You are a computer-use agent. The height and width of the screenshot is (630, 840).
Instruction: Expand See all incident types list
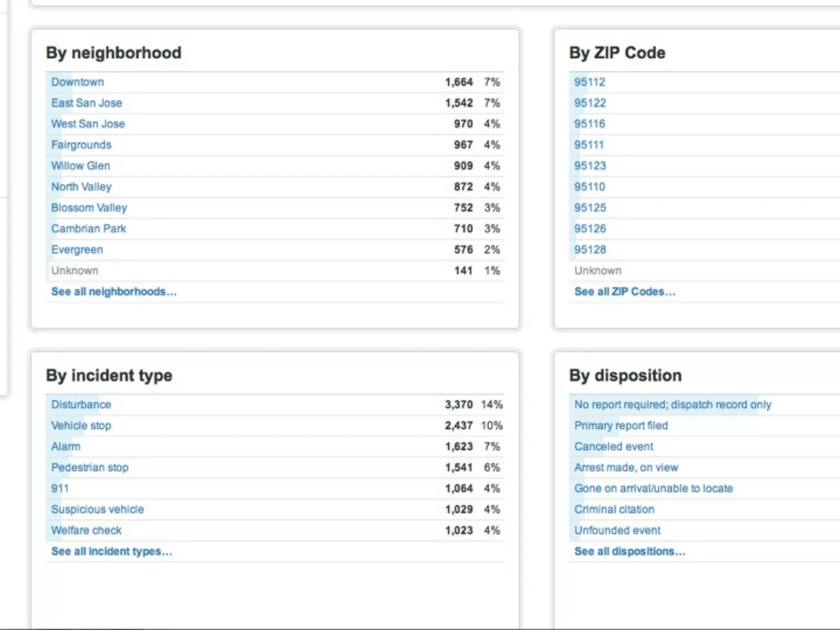pyautogui.click(x=112, y=551)
